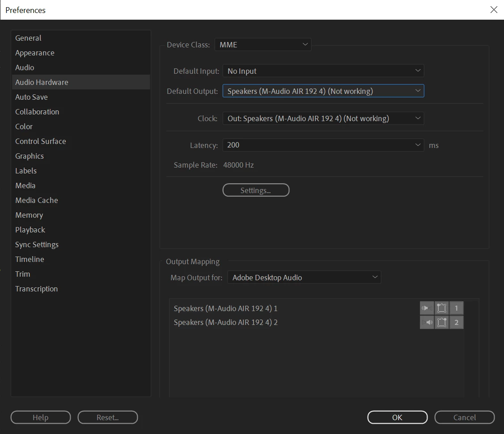This screenshot has height=434, width=504.
Task: Go to the Graphics preferences
Action: [81, 156]
